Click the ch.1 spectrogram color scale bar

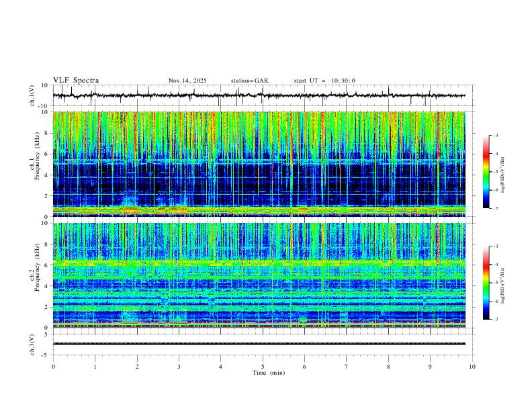coord(486,172)
